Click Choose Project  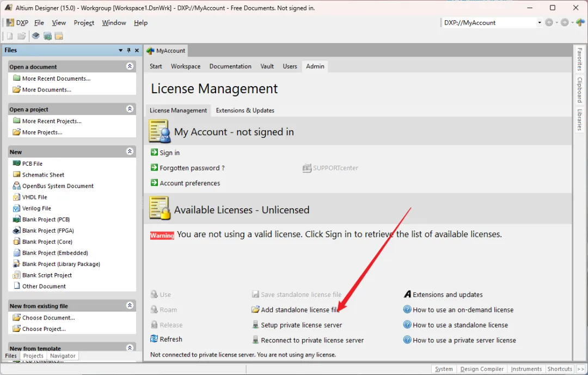click(x=44, y=329)
